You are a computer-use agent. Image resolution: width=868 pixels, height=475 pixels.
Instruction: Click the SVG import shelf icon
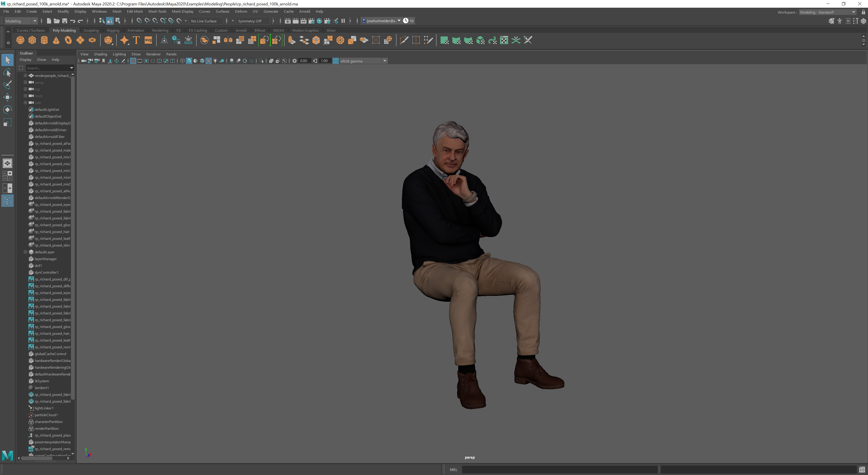click(148, 40)
